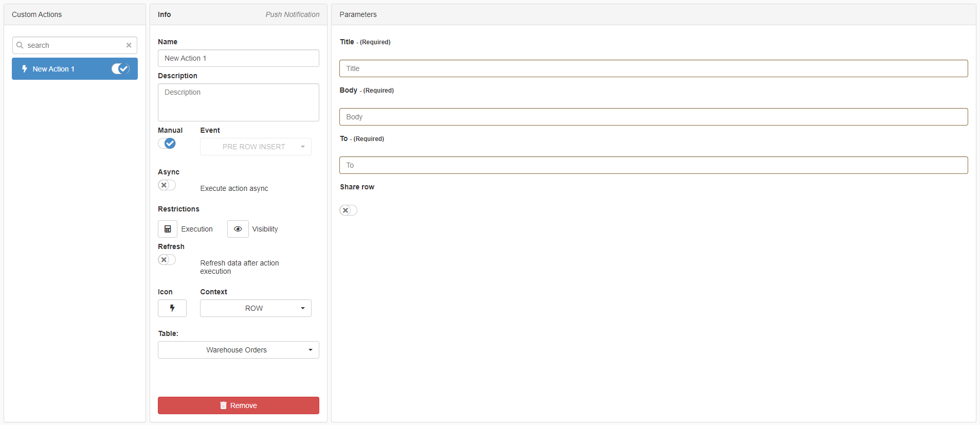Turn on Refresh data after action toggle
The width and height of the screenshot is (980, 425).
167,260
